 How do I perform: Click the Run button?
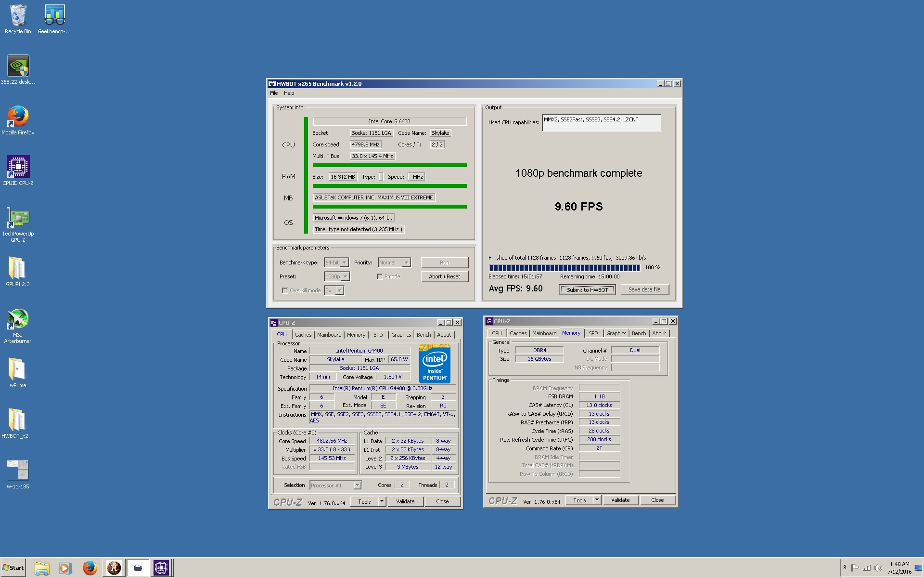pyautogui.click(x=444, y=263)
